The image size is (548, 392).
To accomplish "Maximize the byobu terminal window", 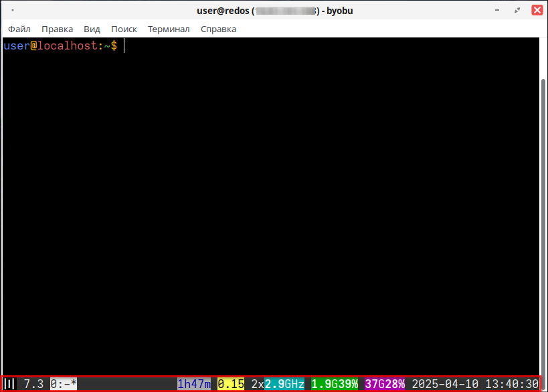I will pyautogui.click(x=517, y=10).
